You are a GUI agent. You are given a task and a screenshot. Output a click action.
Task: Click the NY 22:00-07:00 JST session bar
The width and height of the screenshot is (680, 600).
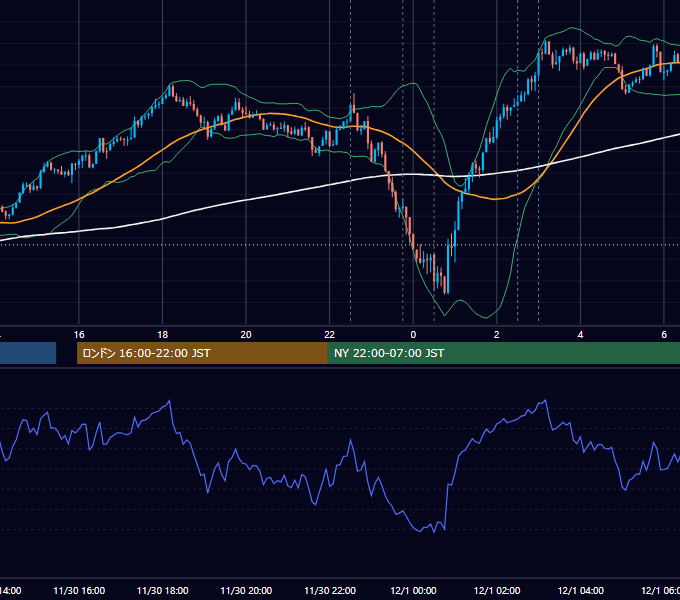coord(504,353)
